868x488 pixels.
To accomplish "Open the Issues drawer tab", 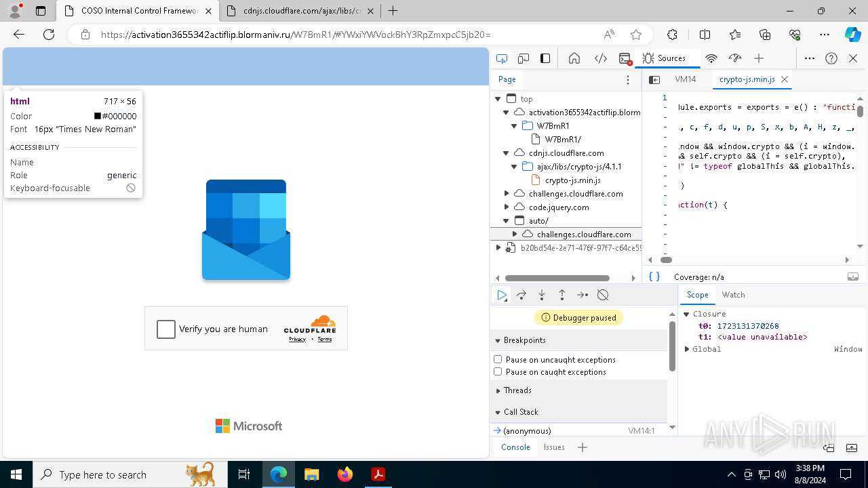I will click(554, 447).
